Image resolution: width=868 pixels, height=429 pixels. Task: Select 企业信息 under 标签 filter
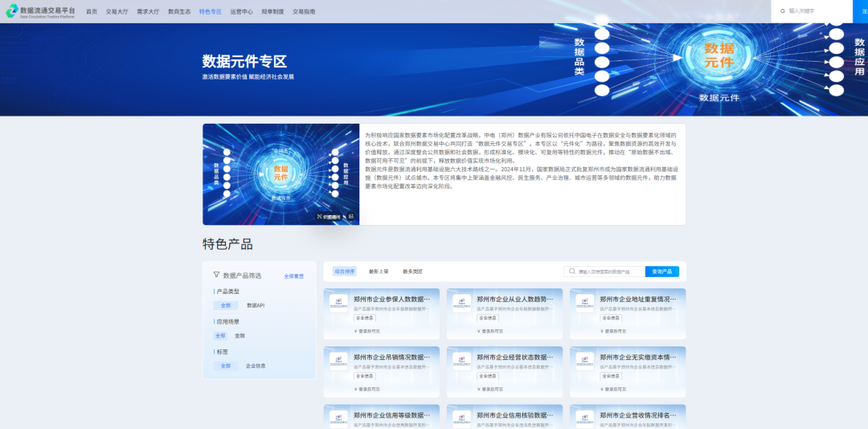click(x=256, y=366)
